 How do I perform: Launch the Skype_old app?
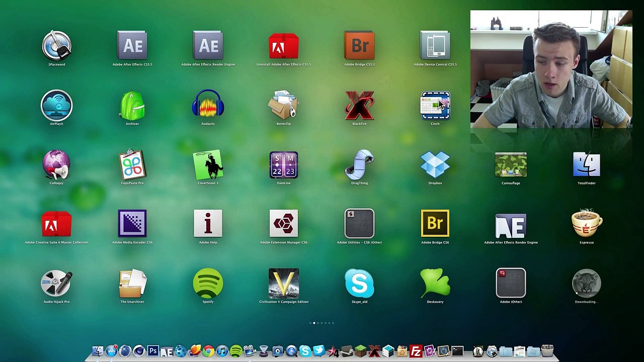[359, 284]
